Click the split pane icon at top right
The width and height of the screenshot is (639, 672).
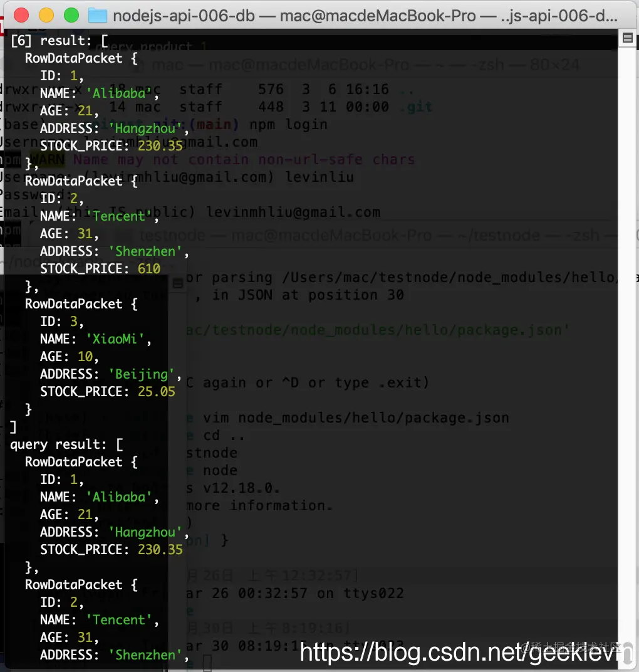pos(628,38)
